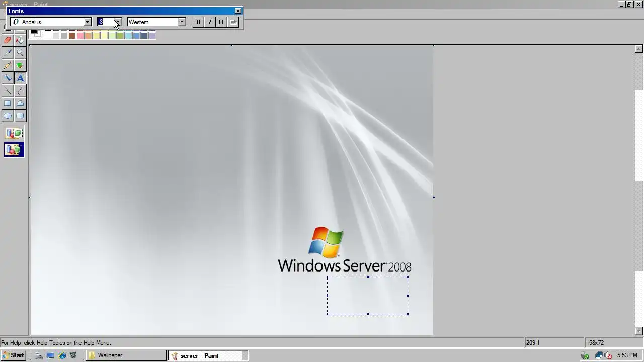The image size is (644, 362).
Task: Select the Pencil tool
Action: click(x=8, y=65)
